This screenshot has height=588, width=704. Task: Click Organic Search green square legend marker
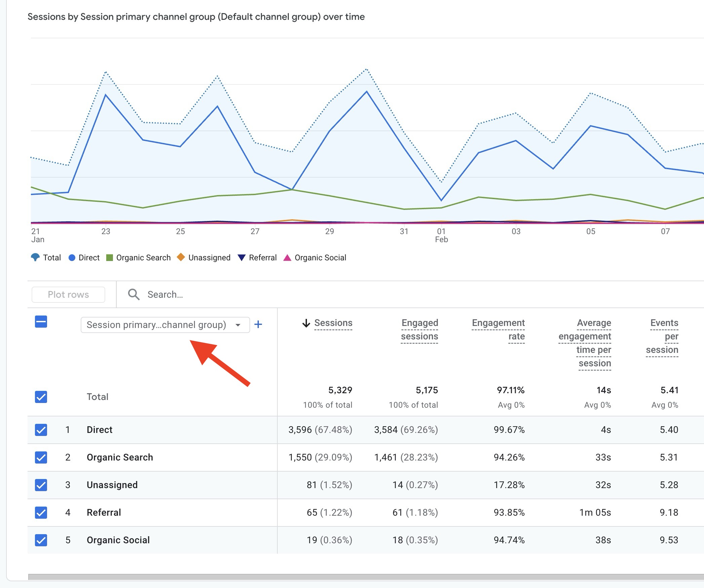point(109,258)
